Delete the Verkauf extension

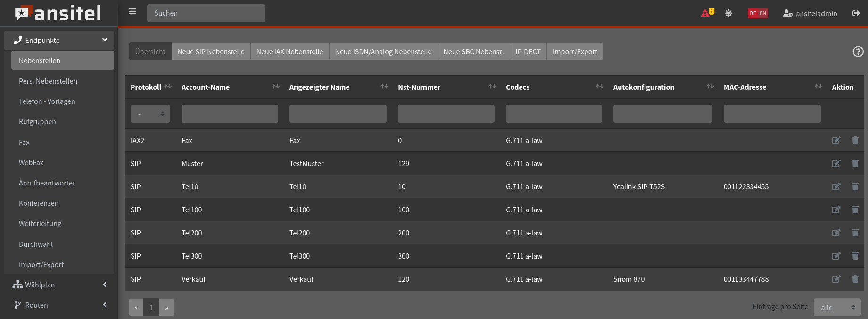(855, 279)
